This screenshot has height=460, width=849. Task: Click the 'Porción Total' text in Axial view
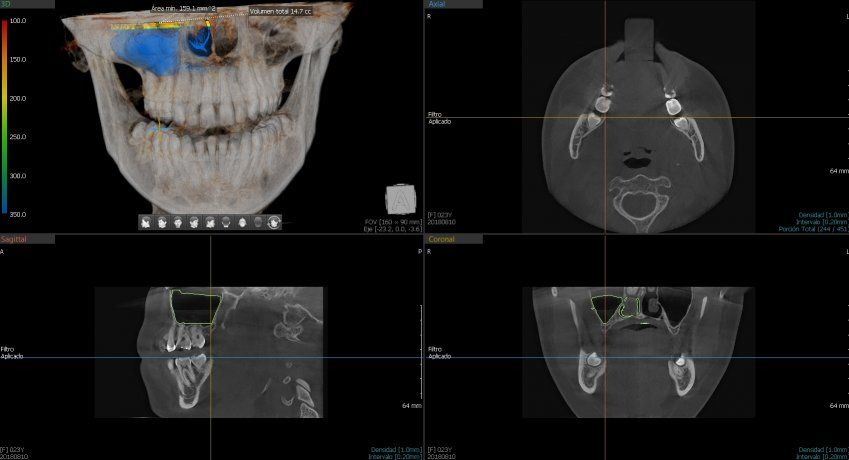tap(811, 229)
